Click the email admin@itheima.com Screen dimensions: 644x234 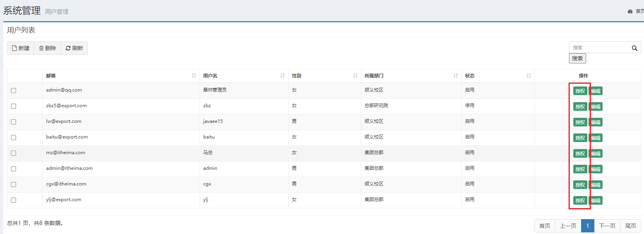(x=70, y=168)
